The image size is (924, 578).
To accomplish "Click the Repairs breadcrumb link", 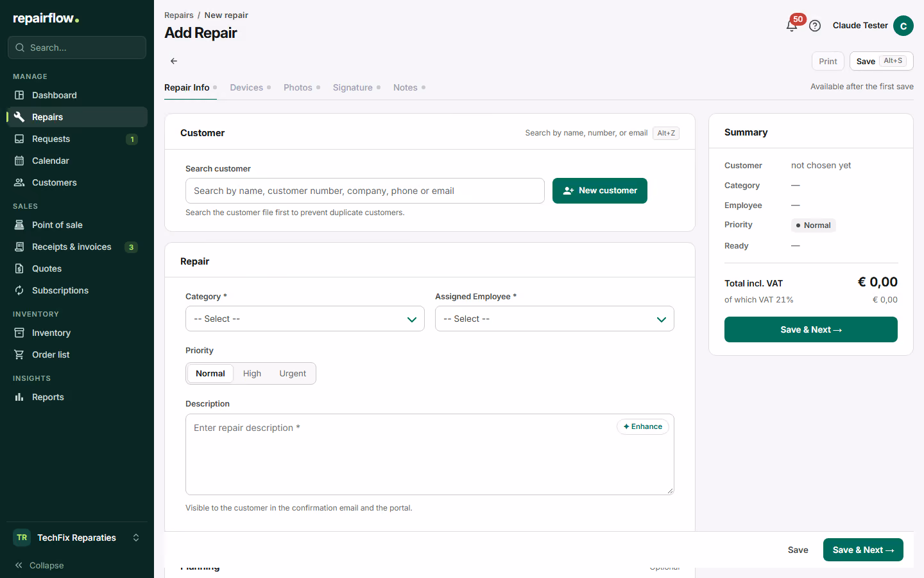I will click(179, 15).
